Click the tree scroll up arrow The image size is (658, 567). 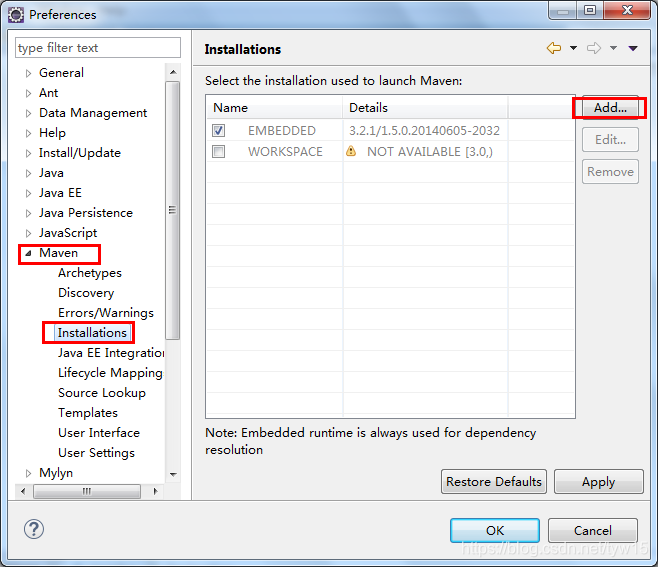pyautogui.click(x=173, y=72)
